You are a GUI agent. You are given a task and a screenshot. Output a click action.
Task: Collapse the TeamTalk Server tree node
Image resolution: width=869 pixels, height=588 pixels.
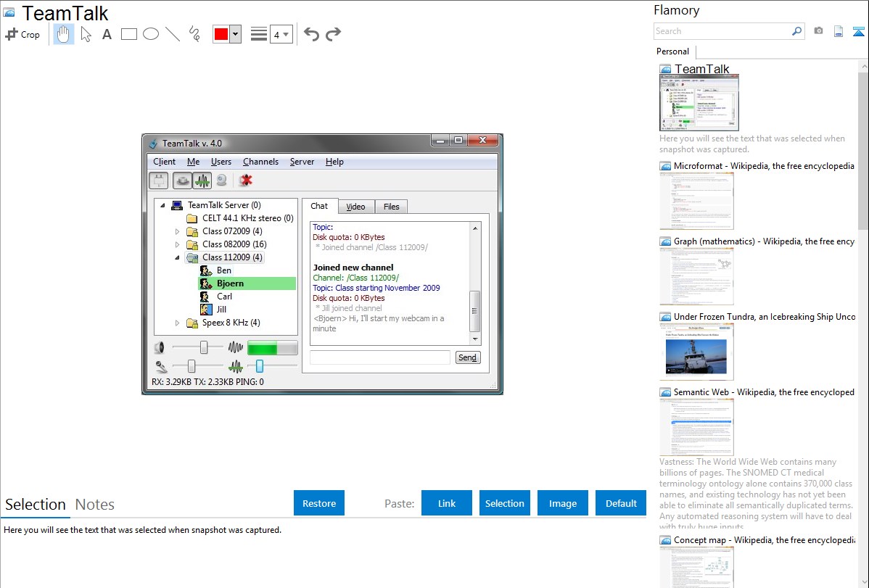(x=163, y=206)
